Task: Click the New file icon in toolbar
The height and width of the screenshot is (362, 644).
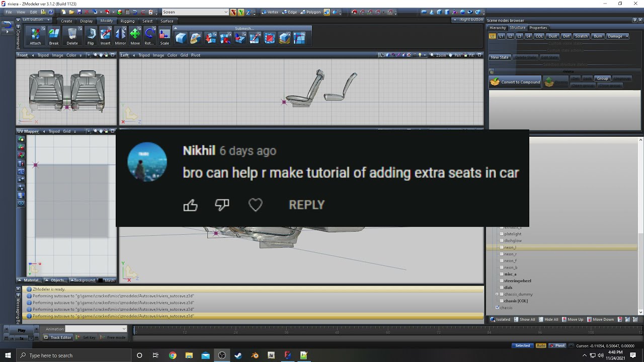Action: (x=64, y=12)
